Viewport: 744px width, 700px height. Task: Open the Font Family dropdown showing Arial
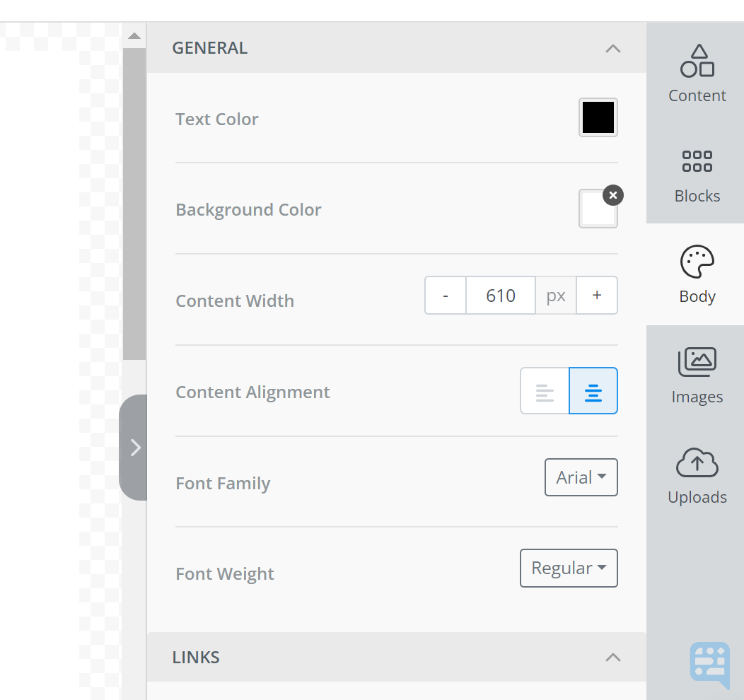(581, 477)
